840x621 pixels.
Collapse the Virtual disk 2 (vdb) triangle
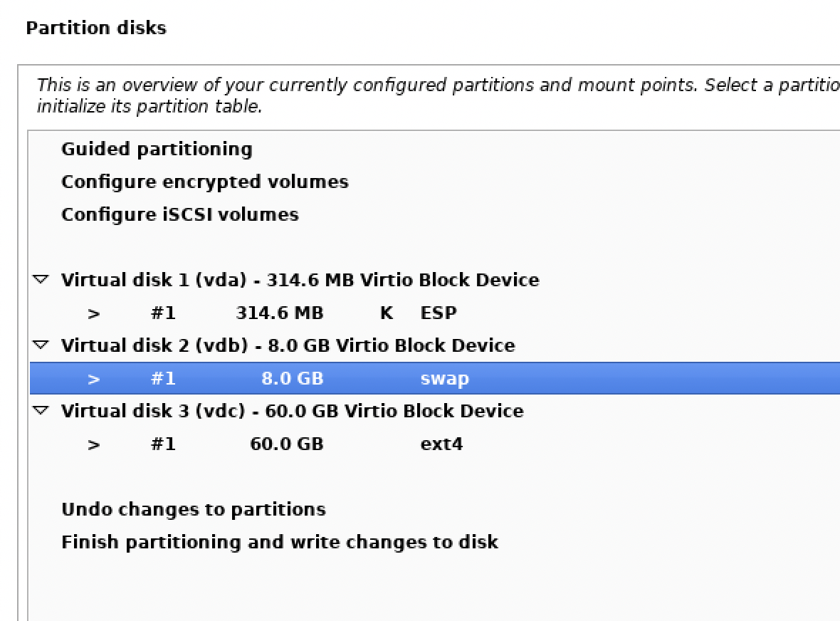click(42, 345)
